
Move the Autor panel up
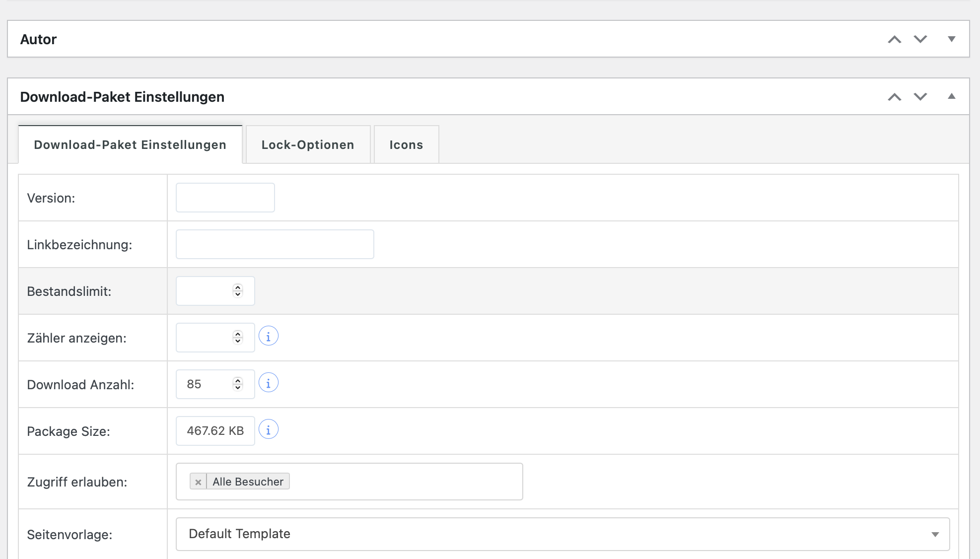[894, 39]
